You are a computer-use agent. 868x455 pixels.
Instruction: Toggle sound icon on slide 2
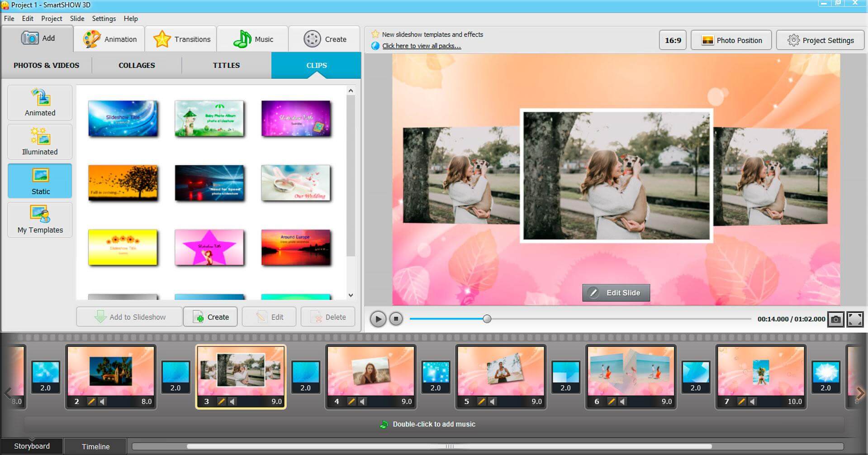(103, 401)
